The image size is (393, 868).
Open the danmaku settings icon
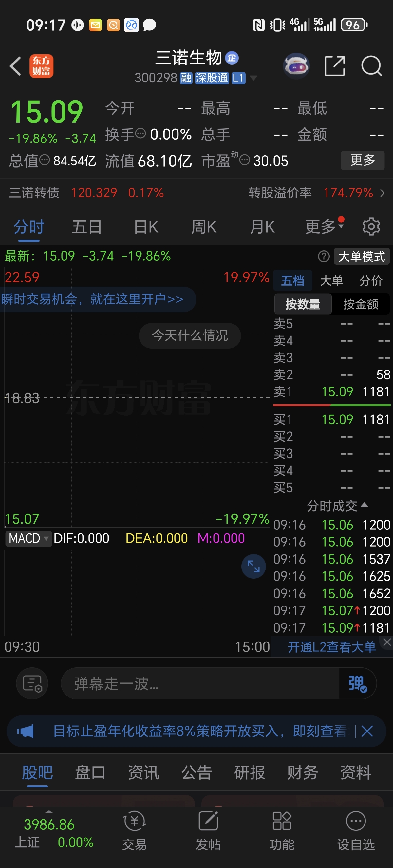point(32,684)
